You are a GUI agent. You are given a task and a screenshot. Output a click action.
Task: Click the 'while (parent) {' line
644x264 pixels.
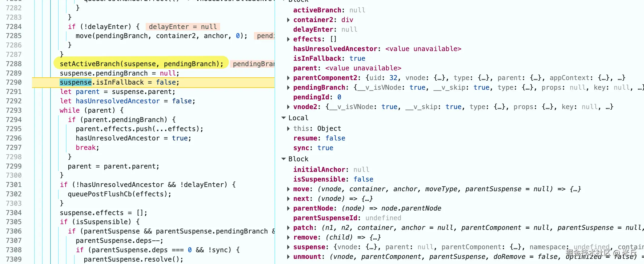click(x=92, y=110)
